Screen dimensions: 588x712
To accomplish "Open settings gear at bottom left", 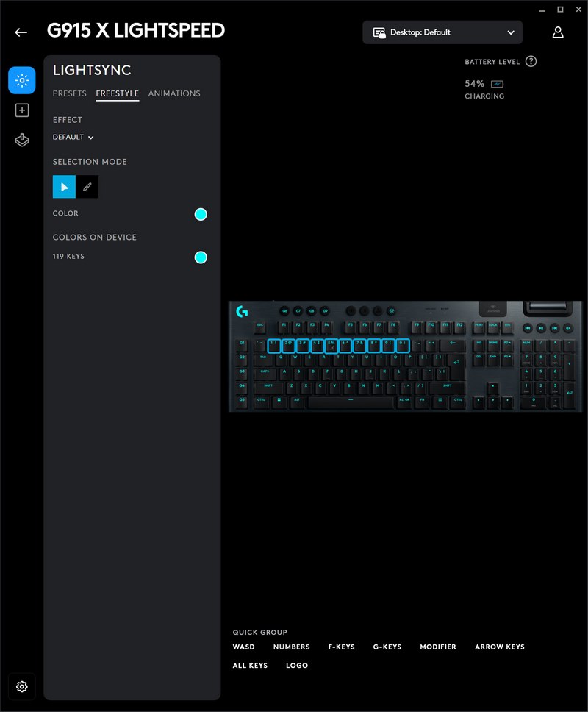I will (x=22, y=686).
